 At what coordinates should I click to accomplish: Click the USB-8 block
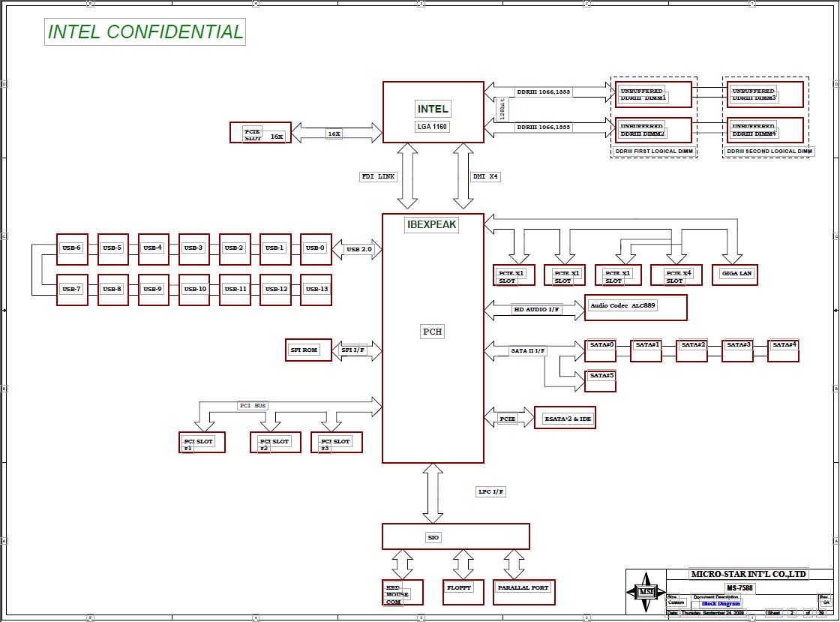pyautogui.click(x=113, y=290)
